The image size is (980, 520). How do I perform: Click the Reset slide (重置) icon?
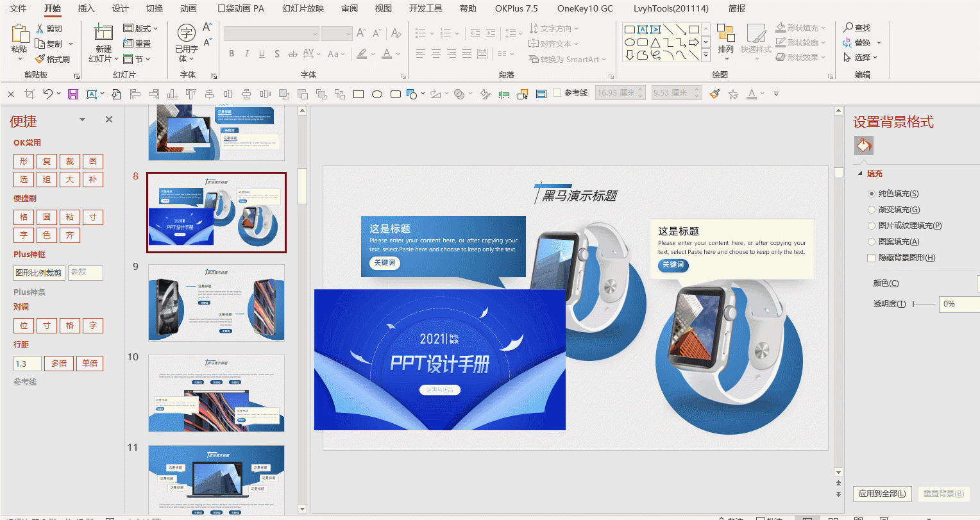tap(128, 44)
